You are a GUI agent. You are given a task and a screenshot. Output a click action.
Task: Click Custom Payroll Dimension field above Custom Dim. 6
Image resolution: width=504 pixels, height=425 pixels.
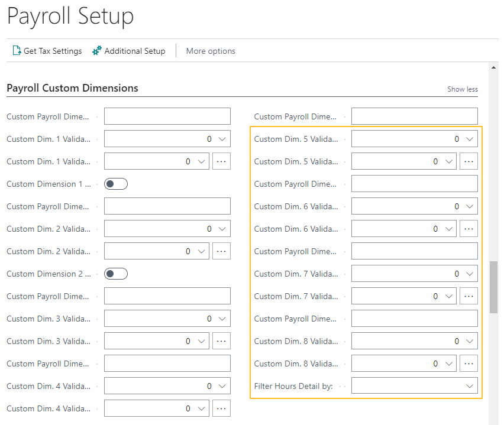(414, 184)
